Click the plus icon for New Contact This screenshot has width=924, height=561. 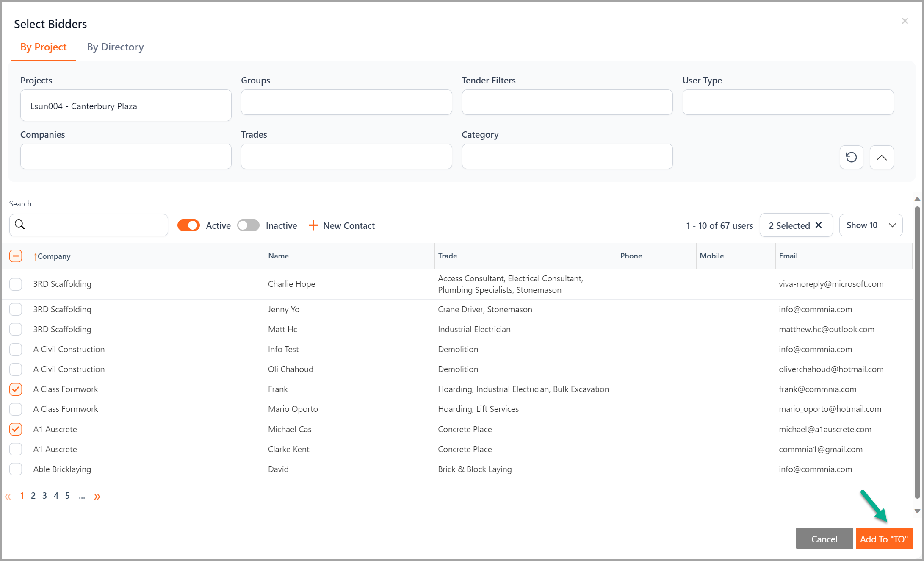click(x=313, y=225)
